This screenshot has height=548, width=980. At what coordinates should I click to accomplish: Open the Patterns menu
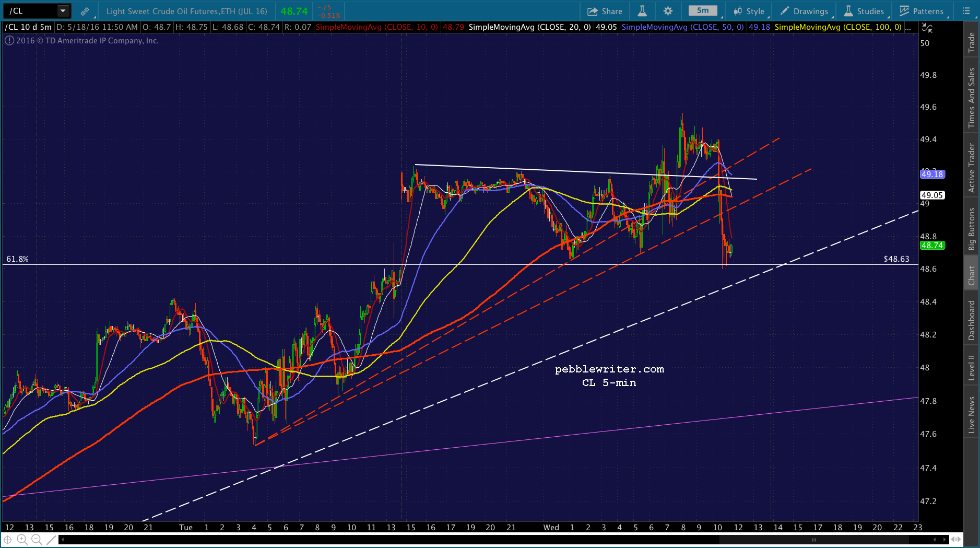tap(922, 11)
